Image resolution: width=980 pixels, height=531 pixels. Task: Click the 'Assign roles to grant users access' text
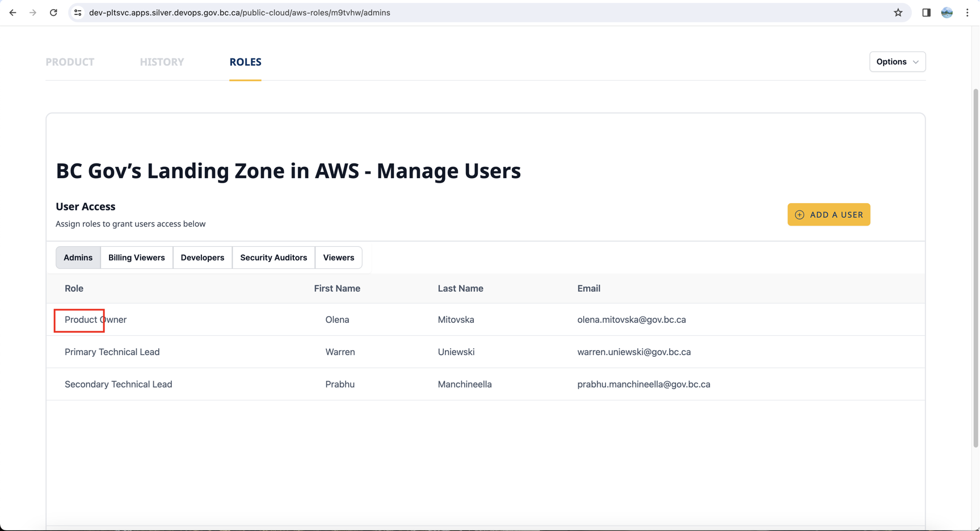[x=131, y=224]
